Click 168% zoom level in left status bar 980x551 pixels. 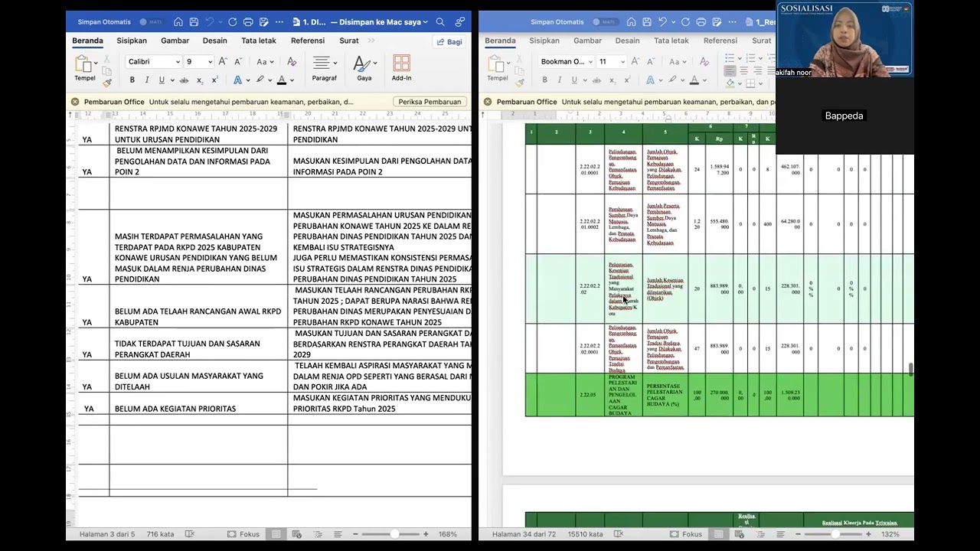click(448, 534)
